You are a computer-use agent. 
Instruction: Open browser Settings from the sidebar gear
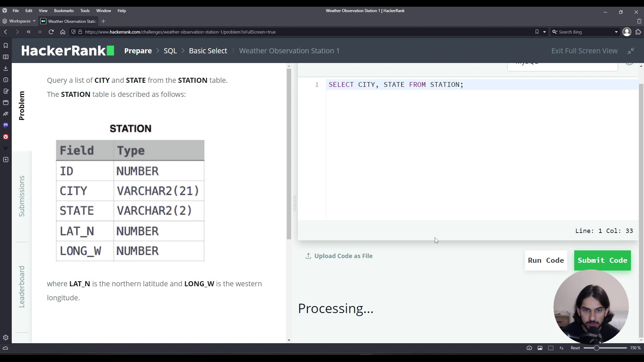click(x=5, y=338)
